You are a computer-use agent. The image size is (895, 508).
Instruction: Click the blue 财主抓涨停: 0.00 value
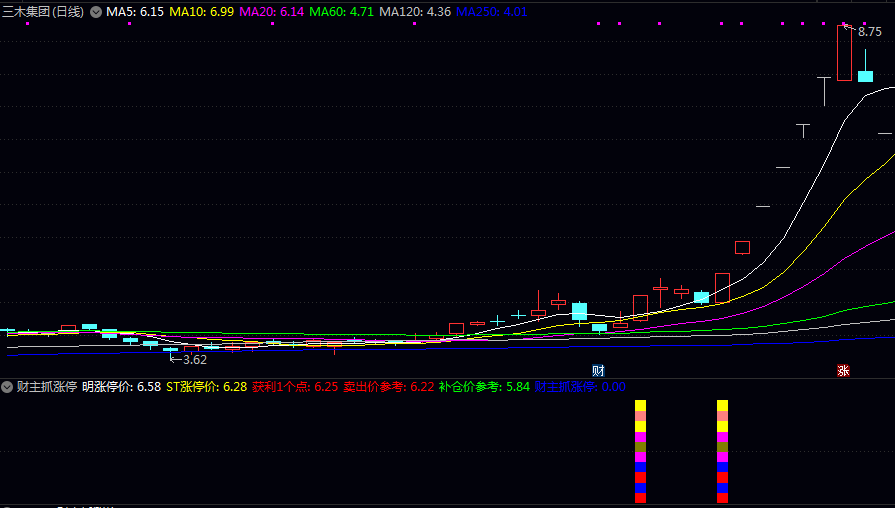click(x=580, y=387)
